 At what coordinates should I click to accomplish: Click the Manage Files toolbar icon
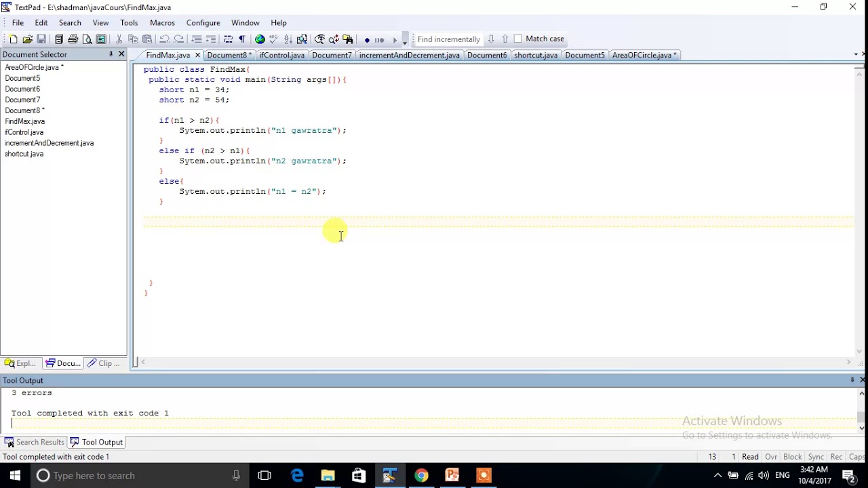tap(59, 39)
